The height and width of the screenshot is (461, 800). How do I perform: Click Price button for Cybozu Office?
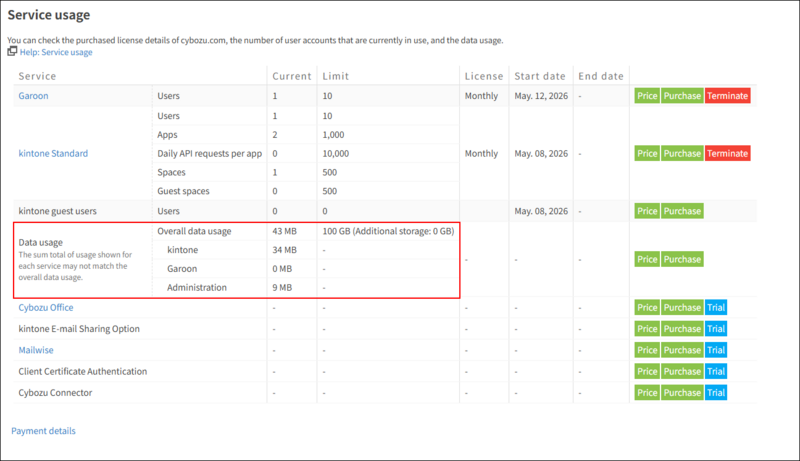pos(647,308)
